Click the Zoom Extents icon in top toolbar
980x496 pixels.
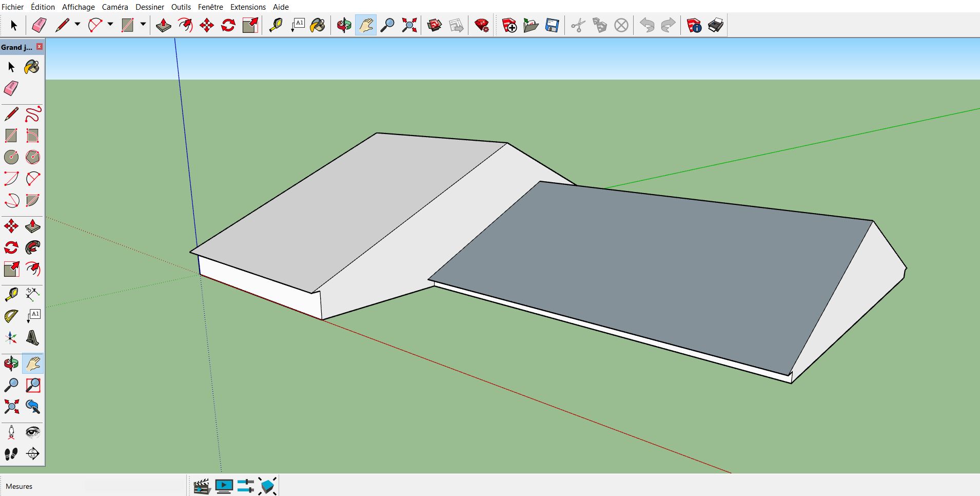tap(409, 25)
